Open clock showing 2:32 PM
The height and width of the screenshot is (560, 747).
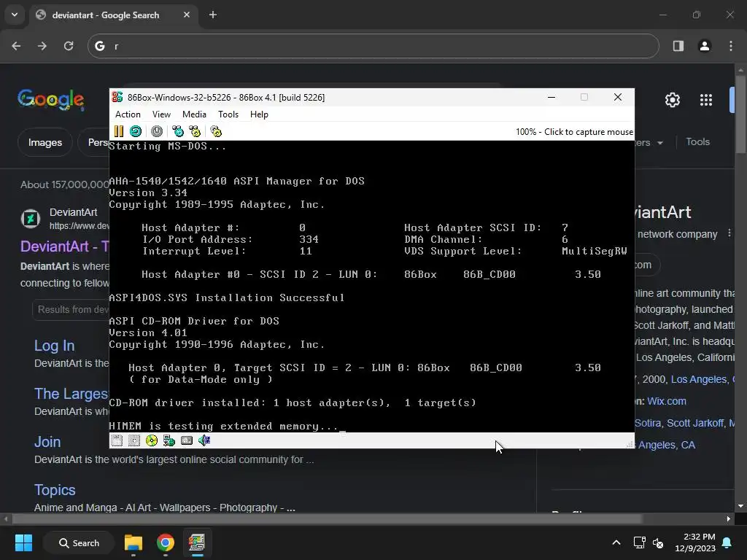(695, 542)
